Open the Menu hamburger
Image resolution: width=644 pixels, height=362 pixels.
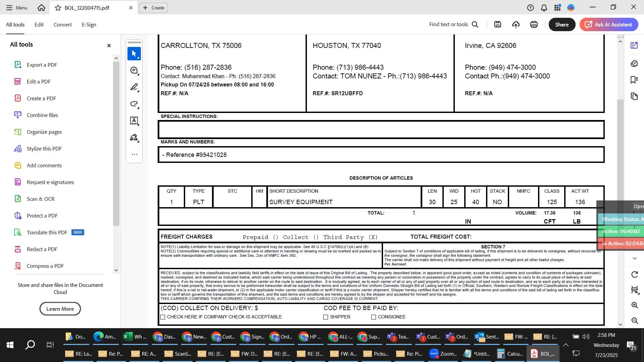tap(17, 7)
